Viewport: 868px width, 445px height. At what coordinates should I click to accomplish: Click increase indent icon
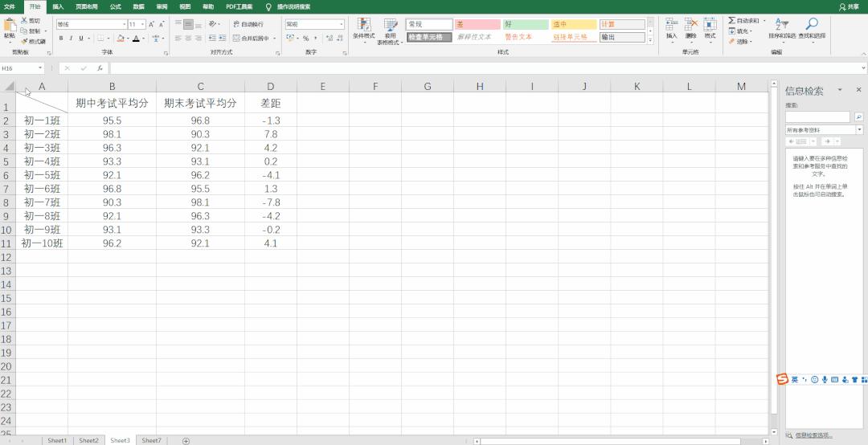click(223, 39)
